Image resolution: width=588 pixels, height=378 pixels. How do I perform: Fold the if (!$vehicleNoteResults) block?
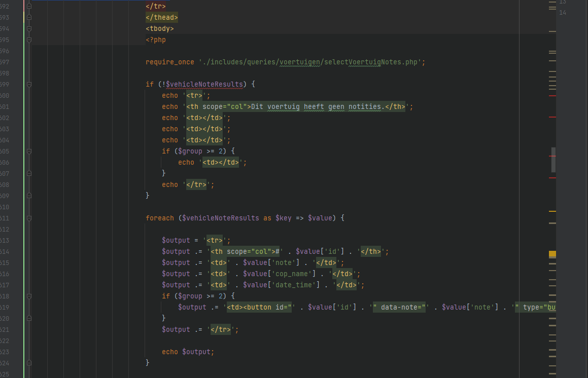coord(29,84)
